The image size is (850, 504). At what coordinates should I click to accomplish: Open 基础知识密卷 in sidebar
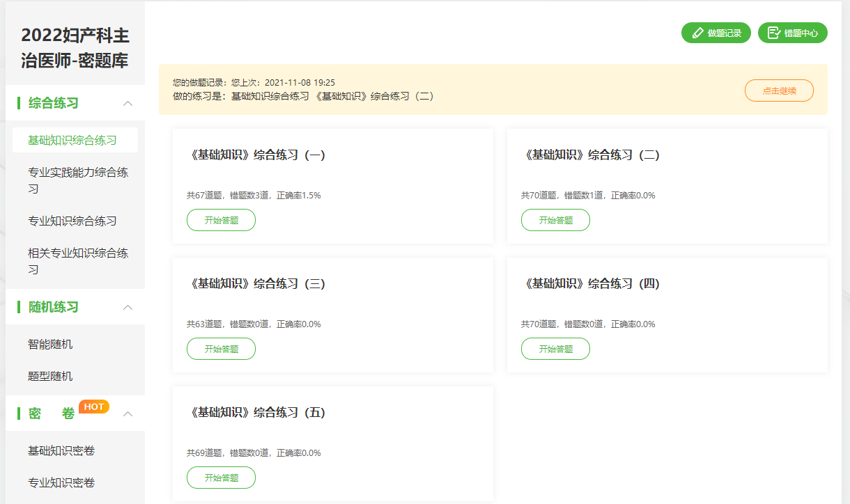pyautogui.click(x=61, y=450)
